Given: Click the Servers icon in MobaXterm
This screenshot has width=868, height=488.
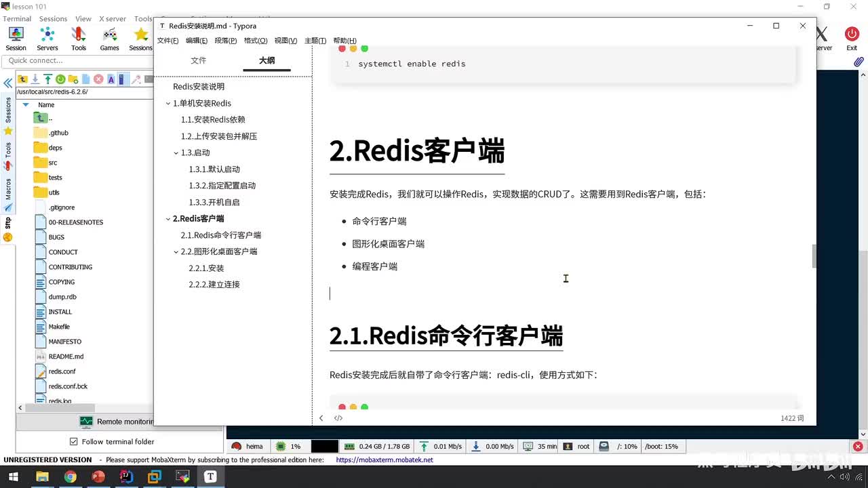Looking at the screenshot, I should [x=47, y=39].
